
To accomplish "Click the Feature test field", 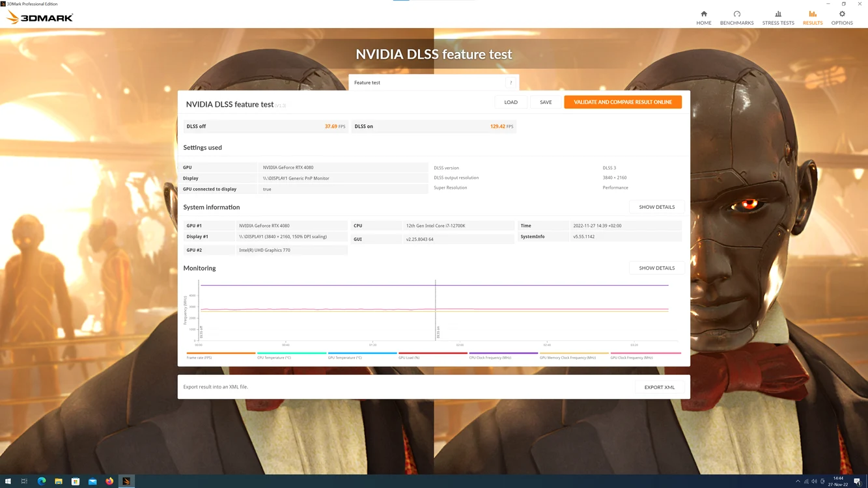I will point(434,83).
